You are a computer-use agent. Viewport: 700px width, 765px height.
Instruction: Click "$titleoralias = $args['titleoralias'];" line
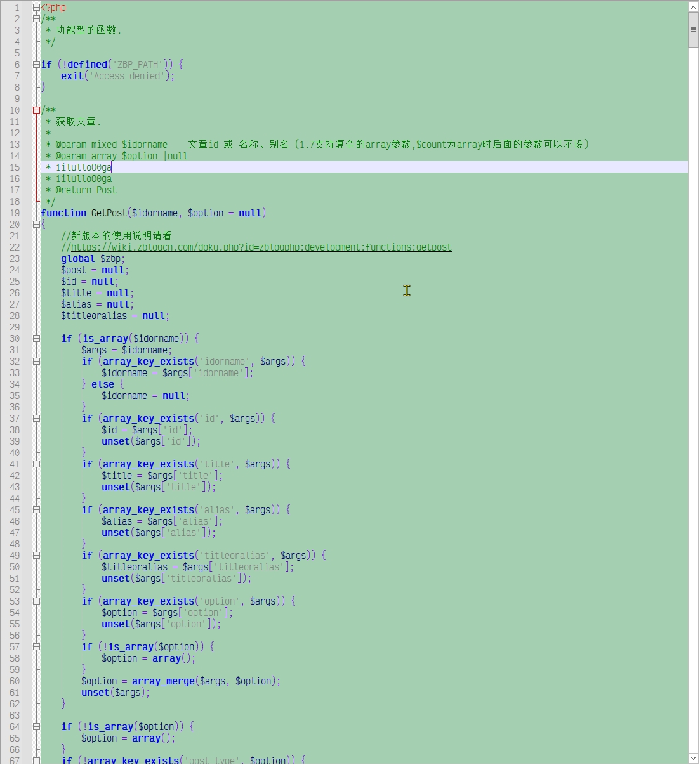pos(198,567)
